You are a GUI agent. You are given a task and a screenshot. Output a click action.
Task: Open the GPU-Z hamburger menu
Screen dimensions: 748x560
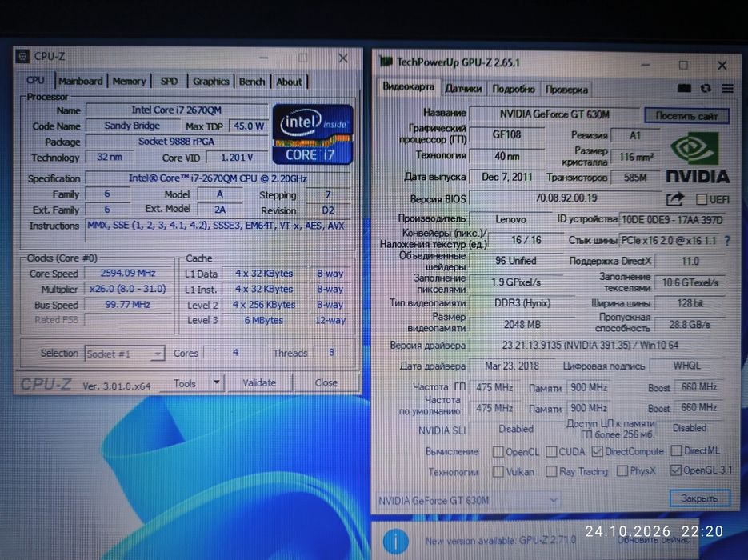click(727, 88)
